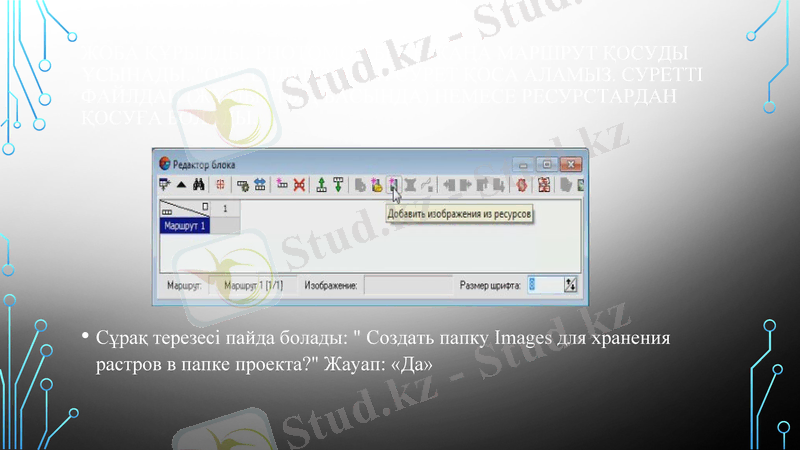Click the greyed-out left arrow icon
This screenshot has width=800, height=450.
tap(449, 185)
